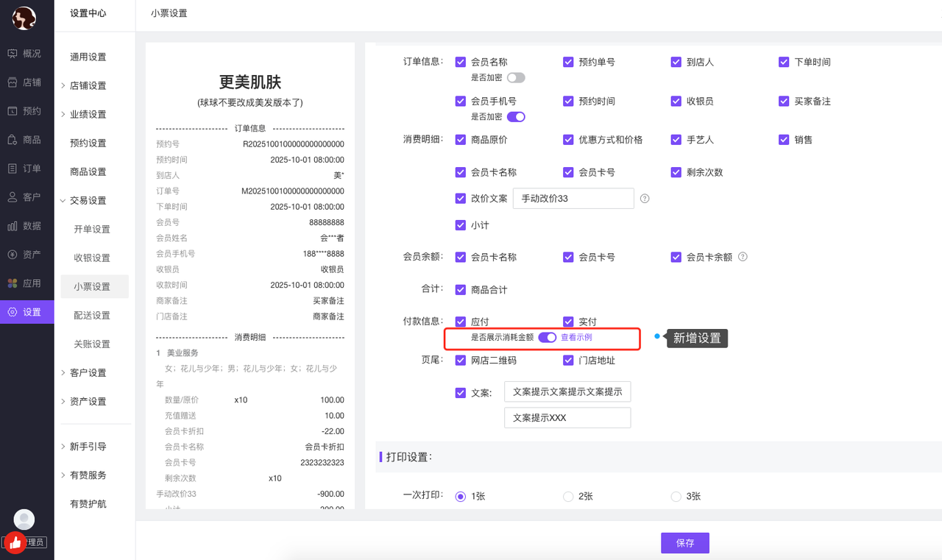Screen dimensions: 942x560
Task: Uncheck the 预约单号 checkbox
Action: point(568,63)
